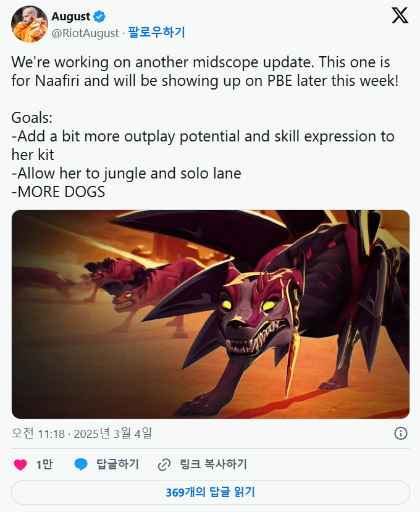Click the 1만 like count
Viewport: 420px width, 512px height.
pos(44,464)
